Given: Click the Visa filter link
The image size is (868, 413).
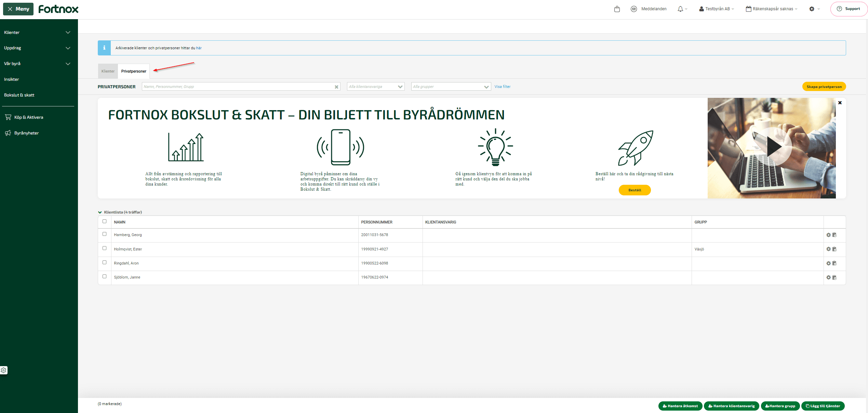Looking at the screenshot, I should (502, 87).
